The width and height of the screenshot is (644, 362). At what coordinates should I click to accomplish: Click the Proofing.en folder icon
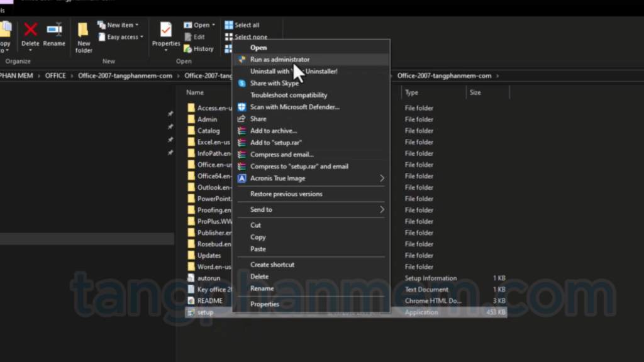tap(191, 210)
